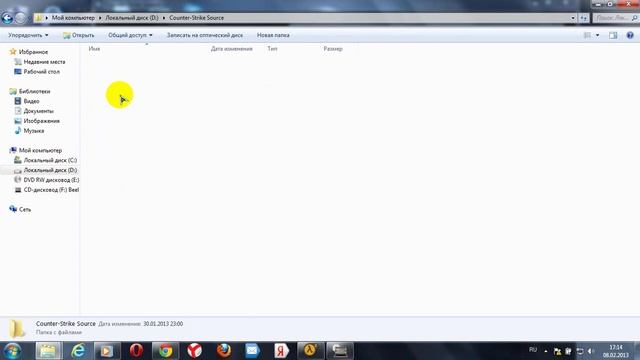Open Windows Media Player taskbar icon

[107, 351]
